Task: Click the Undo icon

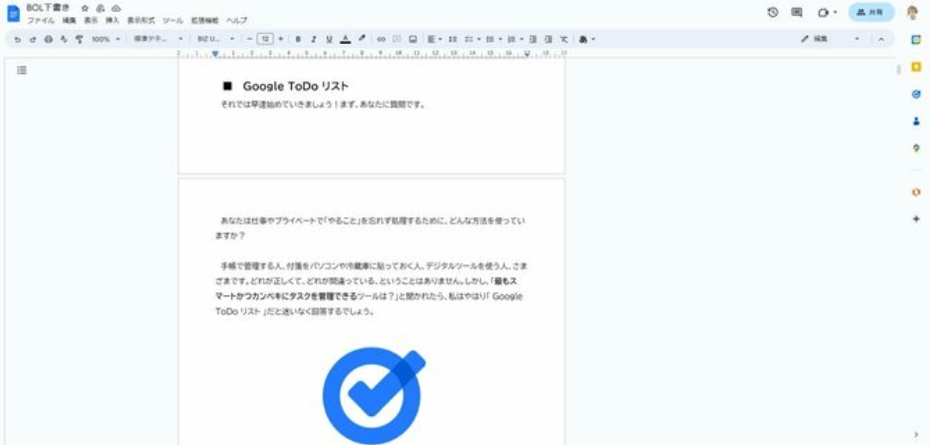Action: click(x=17, y=39)
